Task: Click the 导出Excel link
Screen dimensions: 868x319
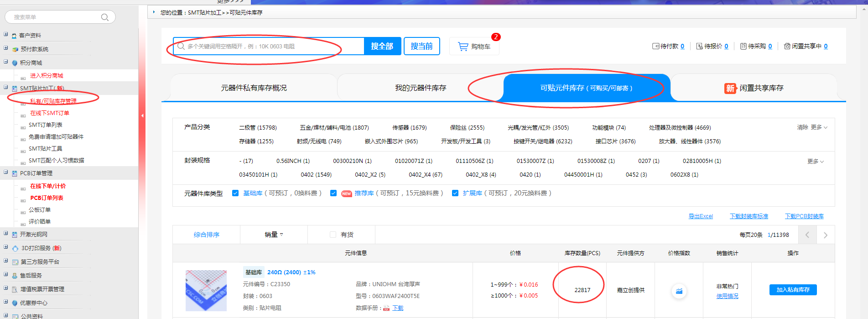Action: click(700, 216)
